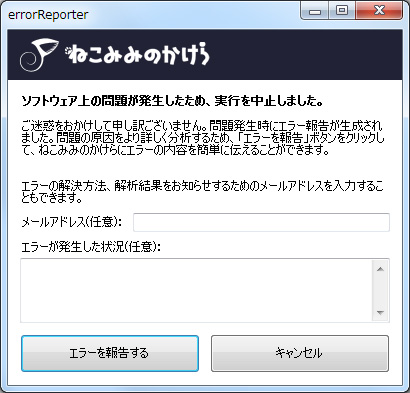The height and width of the screenshot is (393, 410).
Task: Click the エラーを報告する button
Action: point(110,353)
